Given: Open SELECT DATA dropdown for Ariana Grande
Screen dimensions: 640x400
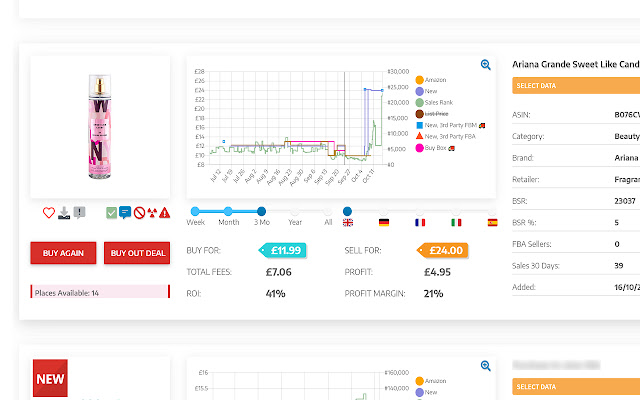Looking at the screenshot, I should point(576,86).
